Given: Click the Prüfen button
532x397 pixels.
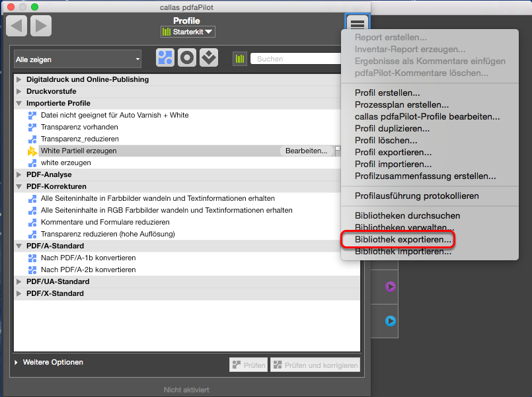Looking at the screenshot, I should pos(248,365).
